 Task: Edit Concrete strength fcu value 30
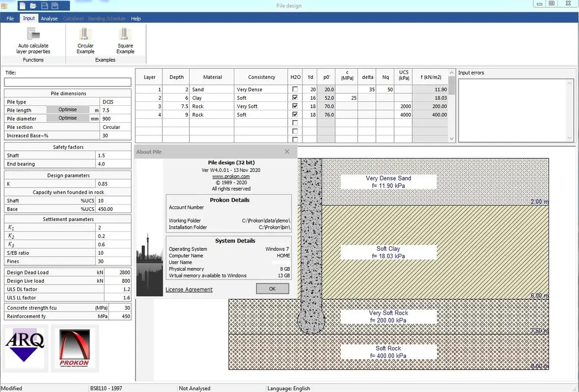click(x=120, y=308)
